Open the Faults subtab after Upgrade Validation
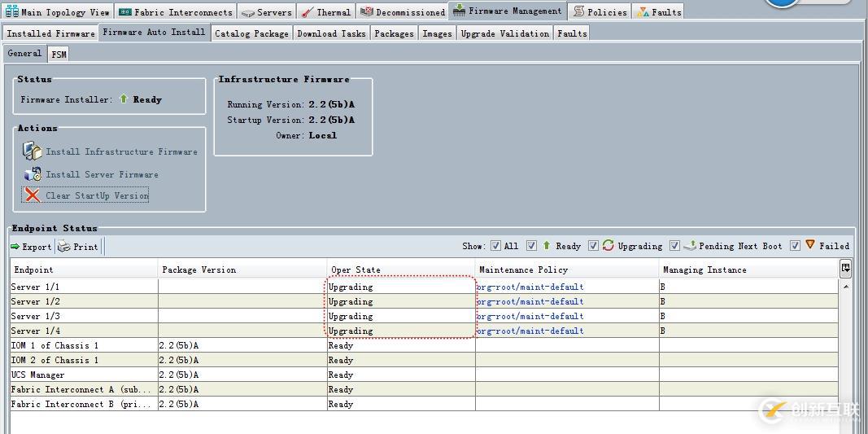This screenshot has height=434, width=868. (x=572, y=33)
